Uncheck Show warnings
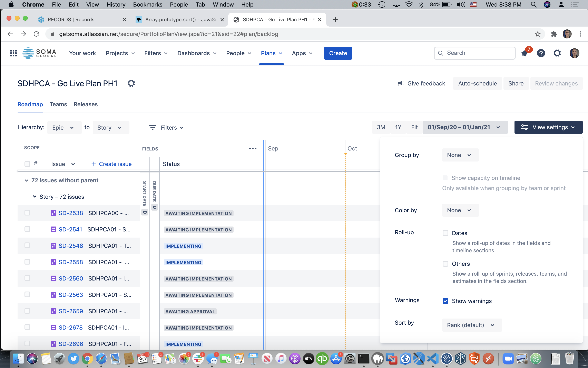Viewport: 588px width, 368px height. (x=445, y=301)
